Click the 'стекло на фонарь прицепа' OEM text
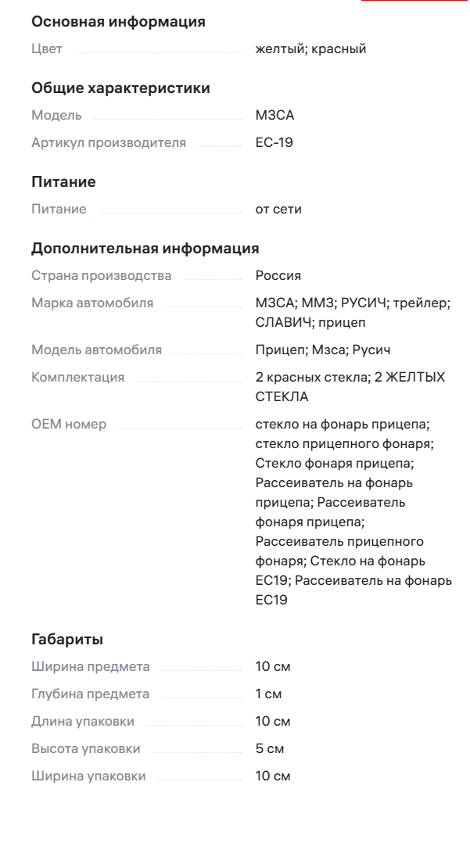This screenshot has width=470, height=868. pyautogui.click(x=343, y=424)
